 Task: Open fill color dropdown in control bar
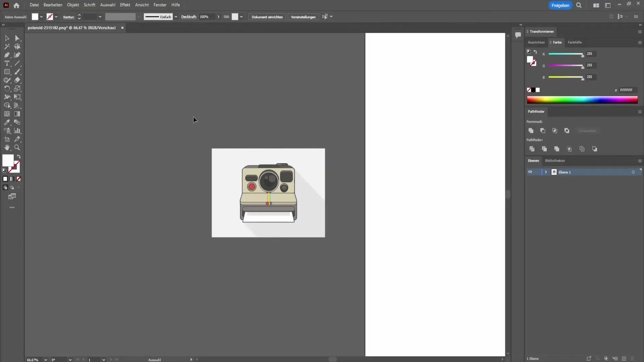[x=41, y=17]
